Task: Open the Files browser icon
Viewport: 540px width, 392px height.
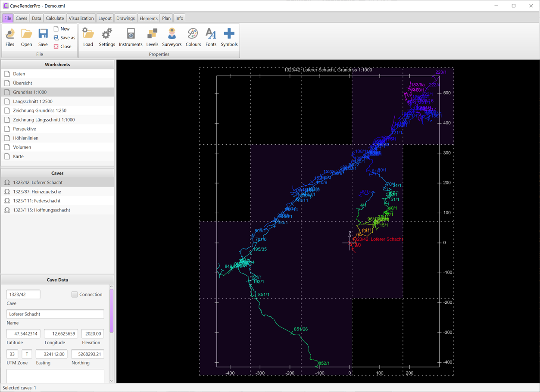Action: pyautogui.click(x=10, y=37)
